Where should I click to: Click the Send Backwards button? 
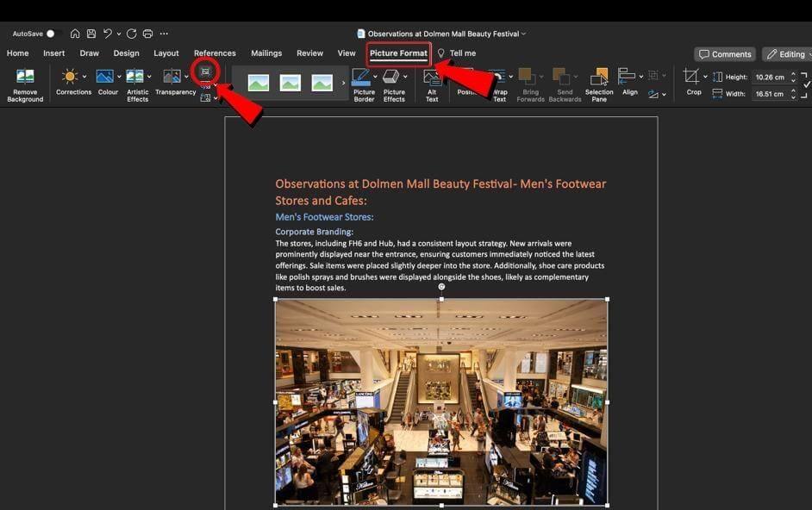click(x=565, y=84)
